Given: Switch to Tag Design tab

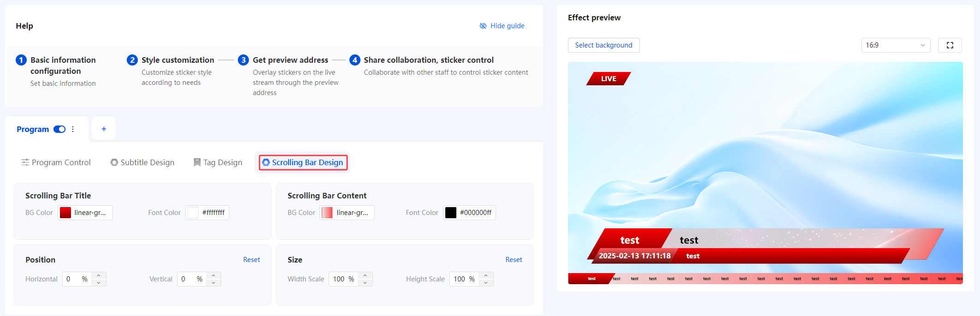Looking at the screenshot, I should point(218,162).
